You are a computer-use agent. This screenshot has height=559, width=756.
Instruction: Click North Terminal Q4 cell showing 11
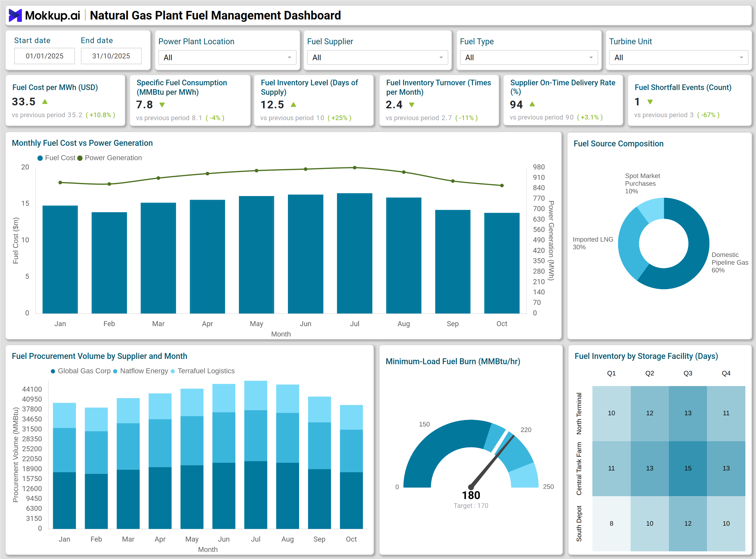pyautogui.click(x=726, y=413)
